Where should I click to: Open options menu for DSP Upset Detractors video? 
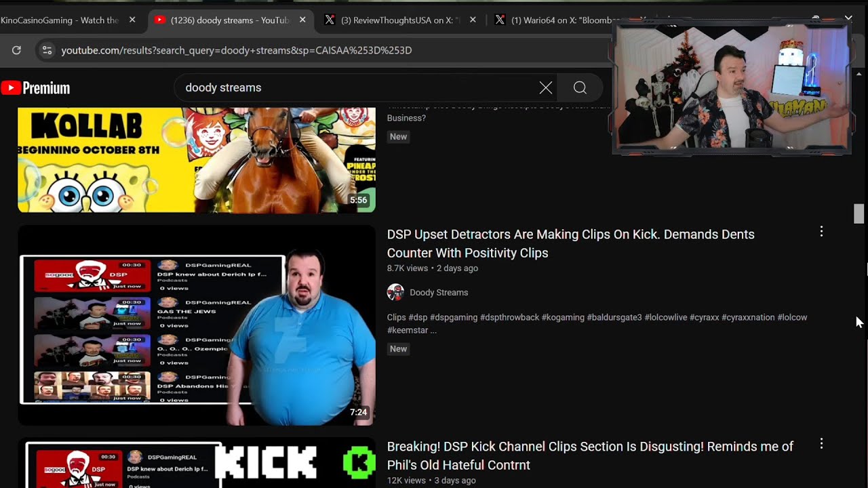tap(821, 232)
